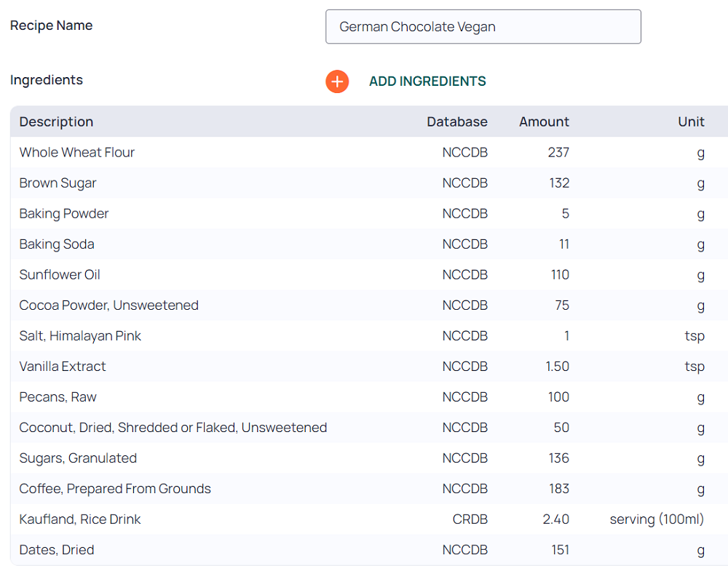The image size is (728, 571).
Task: Select the Pecans, Raw row
Action: [x=58, y=397]
